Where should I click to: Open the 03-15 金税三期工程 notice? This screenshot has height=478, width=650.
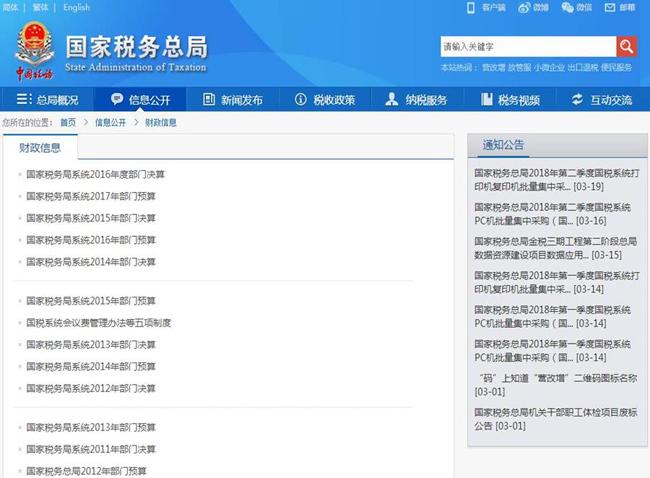(x=555, y=248)
